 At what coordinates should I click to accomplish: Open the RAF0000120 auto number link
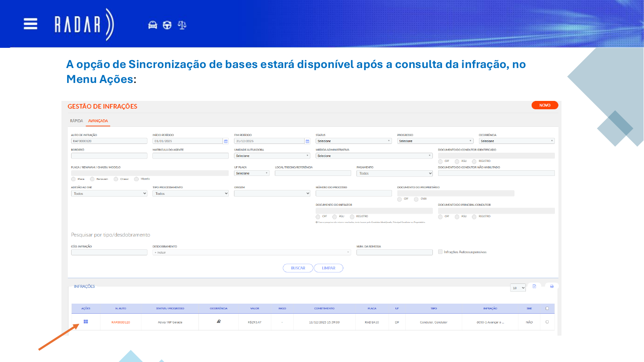point(121,323)
